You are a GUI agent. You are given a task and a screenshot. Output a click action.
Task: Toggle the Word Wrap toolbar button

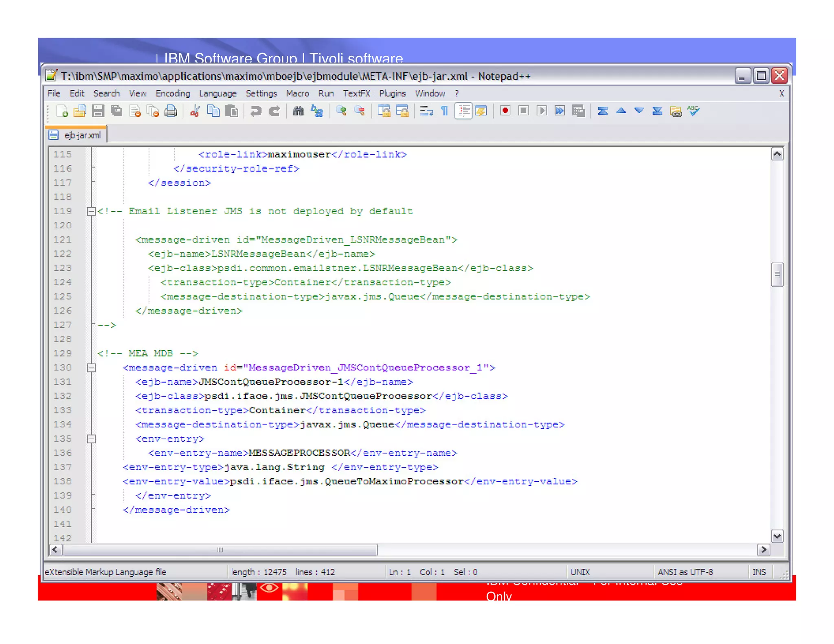pyautogui.click(x=426, y=111)
